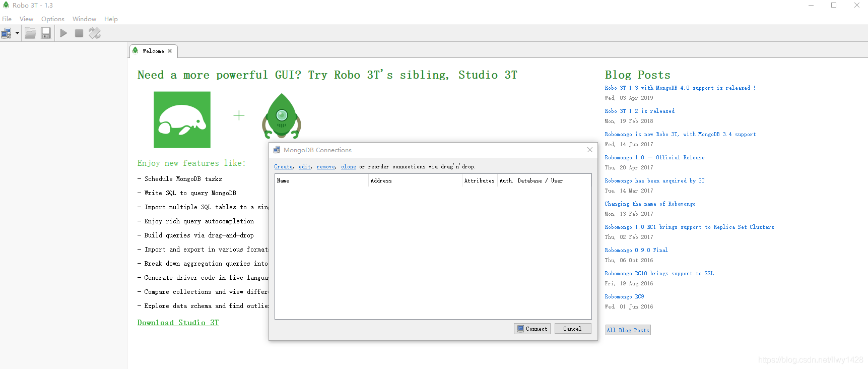Open Robomongo 1.0 RC1 Replica Set post
The height and width of the screenshot is (369, 868).
coord(689,227)
